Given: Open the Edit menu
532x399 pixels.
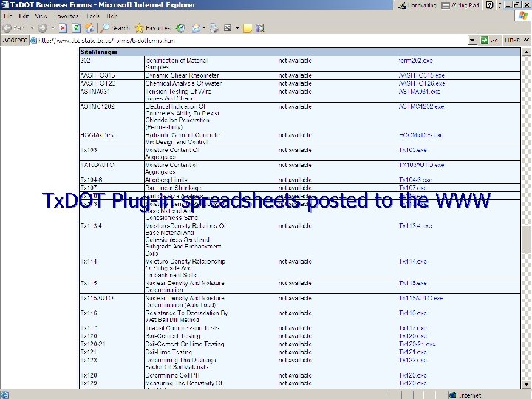Looking at the screenshot, I should [x=24, y=16].
